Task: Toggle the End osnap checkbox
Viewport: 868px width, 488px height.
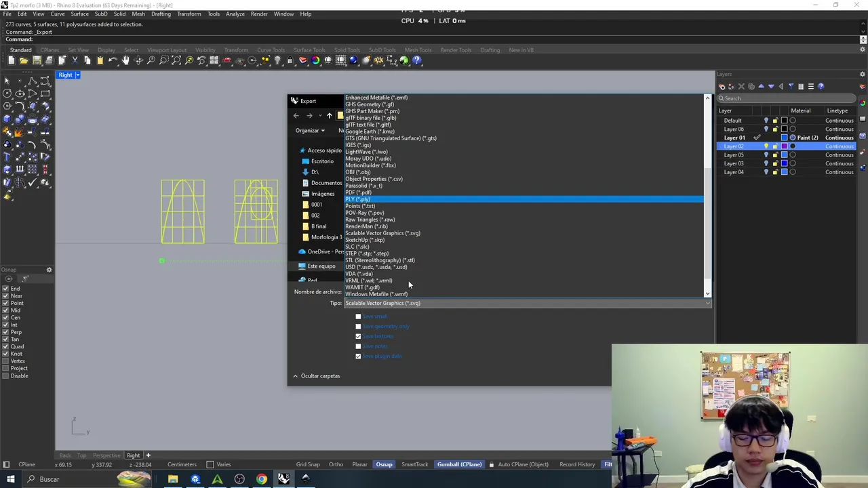Action: tap(5, 289)
